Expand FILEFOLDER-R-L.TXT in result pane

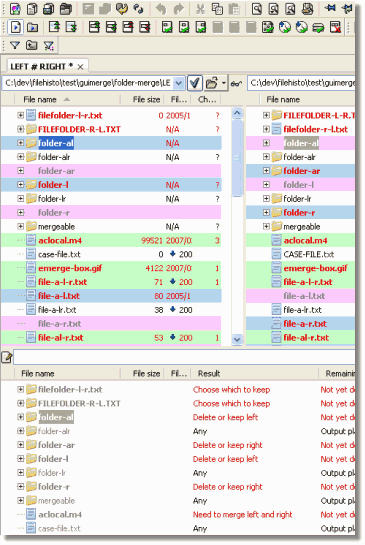click(21, 403)
